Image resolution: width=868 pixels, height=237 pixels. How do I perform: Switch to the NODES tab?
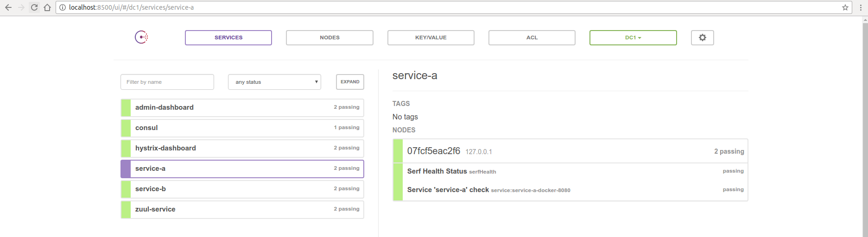point(329,37)
